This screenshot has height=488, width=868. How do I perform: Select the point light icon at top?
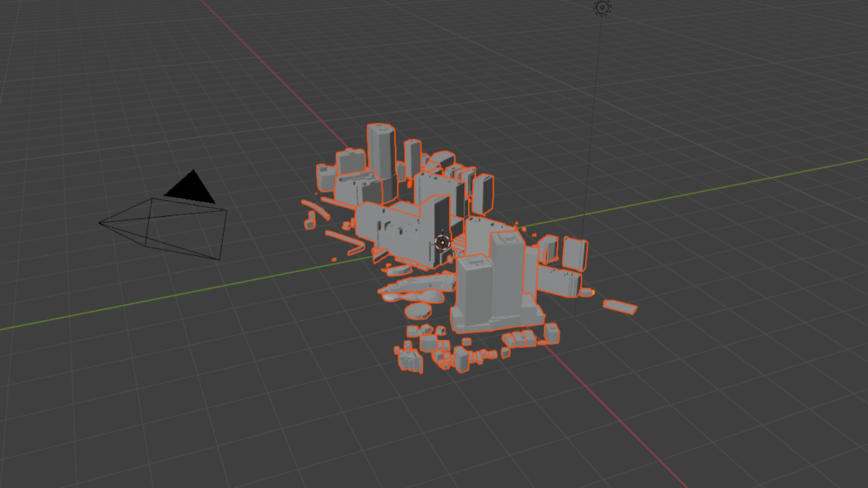(603, 8)
